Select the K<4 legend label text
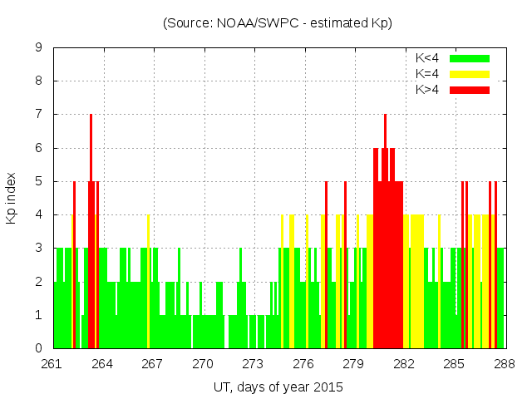The width and height of the screenshot is (532, 399). point(427,58)
